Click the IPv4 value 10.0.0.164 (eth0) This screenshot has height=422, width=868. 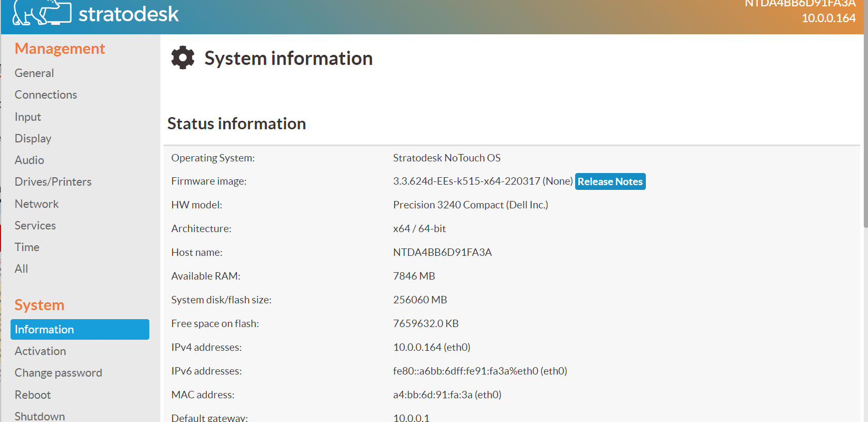click(x=432, y=347)
